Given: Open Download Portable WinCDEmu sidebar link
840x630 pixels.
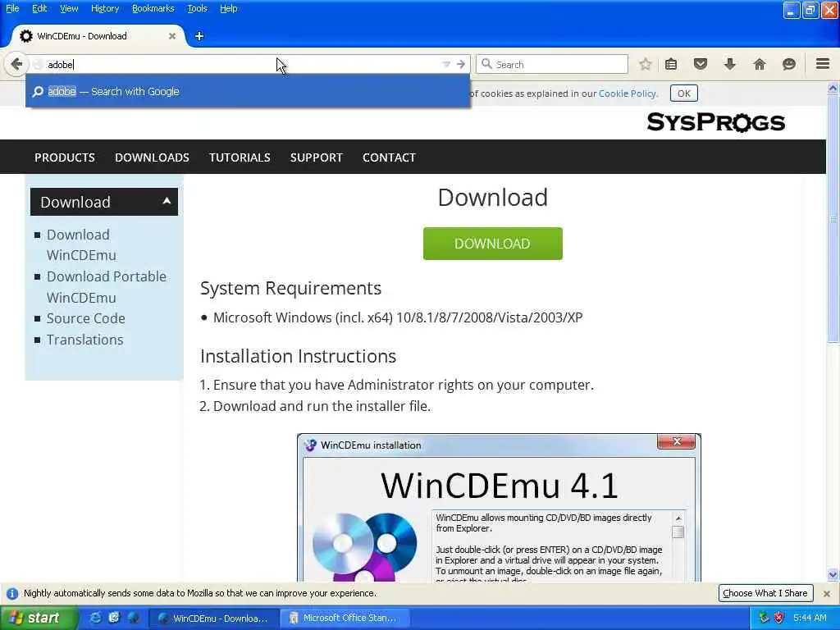Looking at the screenshot, I should [106, 286].
